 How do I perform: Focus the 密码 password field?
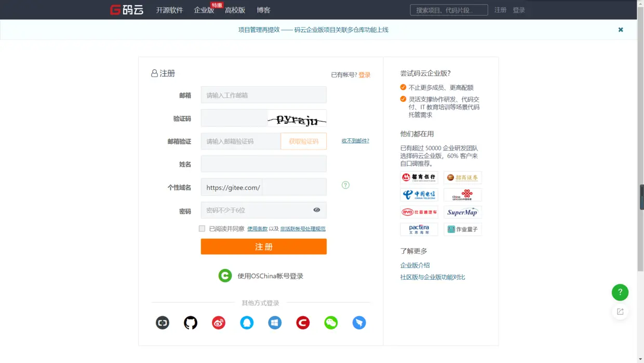[264, 210]
